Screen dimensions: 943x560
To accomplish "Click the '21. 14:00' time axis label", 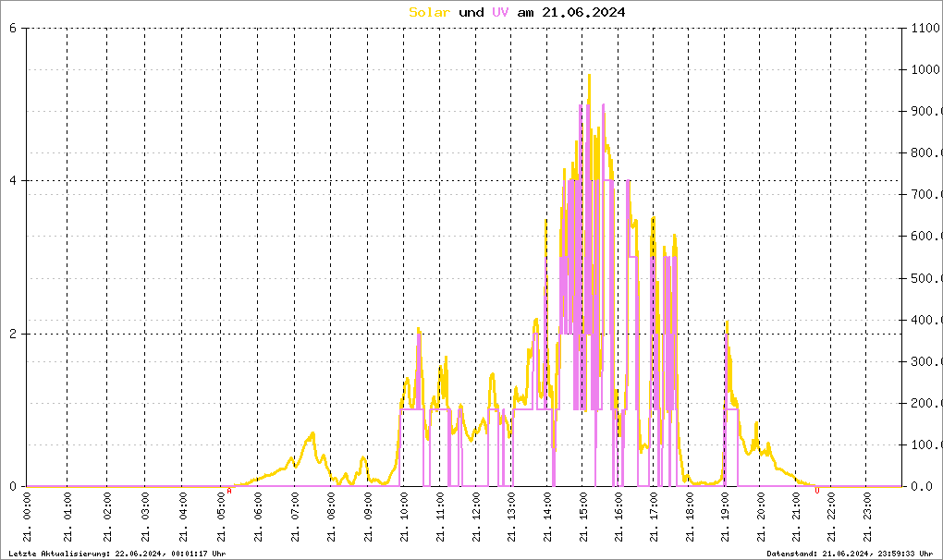I will tap(547, 517).
